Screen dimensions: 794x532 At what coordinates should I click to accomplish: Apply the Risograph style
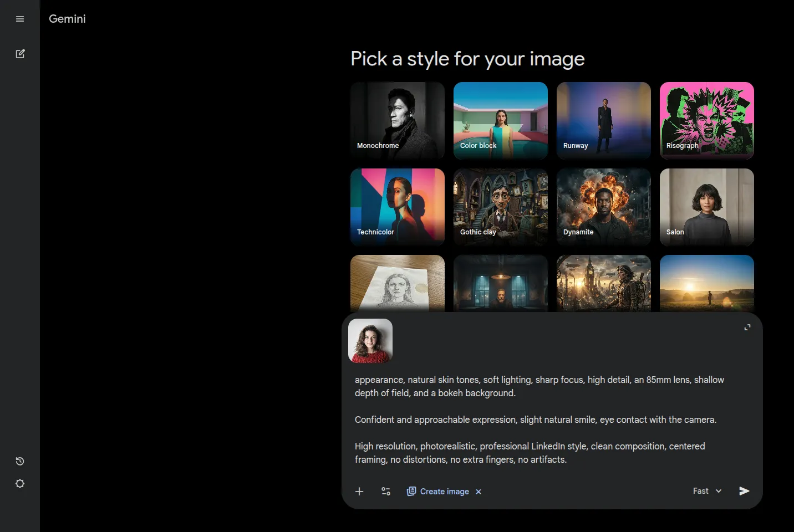pyautogui.click(x=707, y=121)
